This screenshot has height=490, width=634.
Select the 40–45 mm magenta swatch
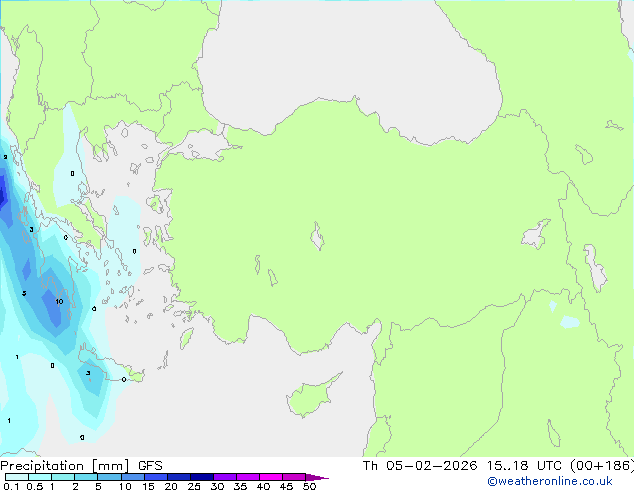[x=271, y=477]
